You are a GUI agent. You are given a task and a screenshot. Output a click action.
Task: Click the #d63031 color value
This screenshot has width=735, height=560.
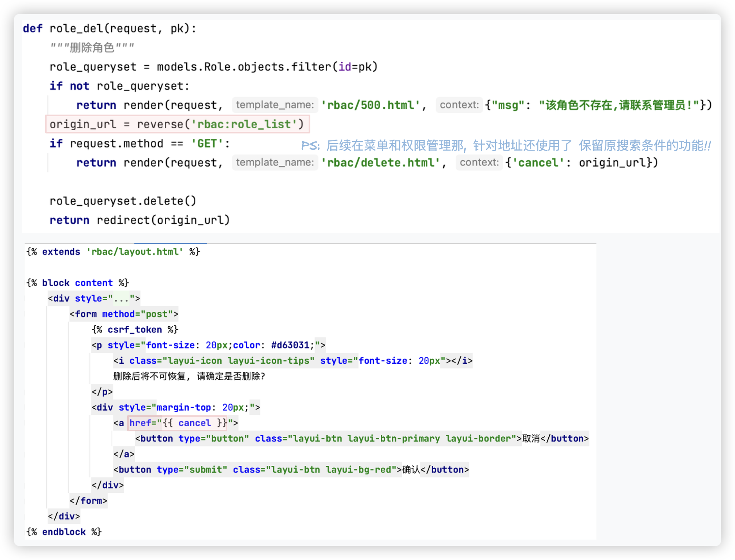[290, 345]
